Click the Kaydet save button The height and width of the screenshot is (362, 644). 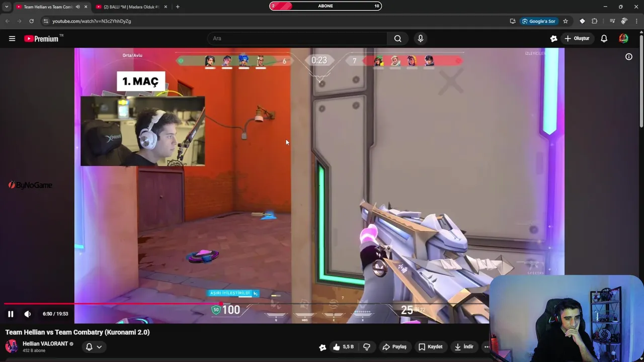coord(431,346)
